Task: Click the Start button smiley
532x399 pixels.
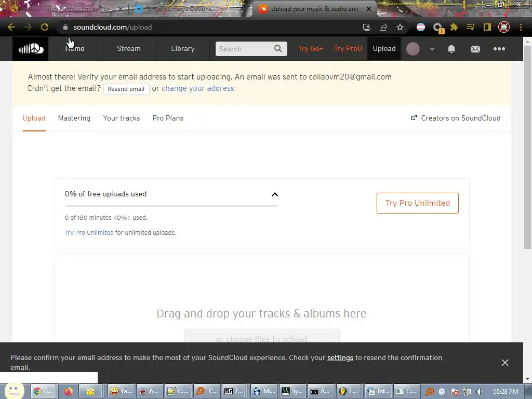Action: click(x=14, y=391)
